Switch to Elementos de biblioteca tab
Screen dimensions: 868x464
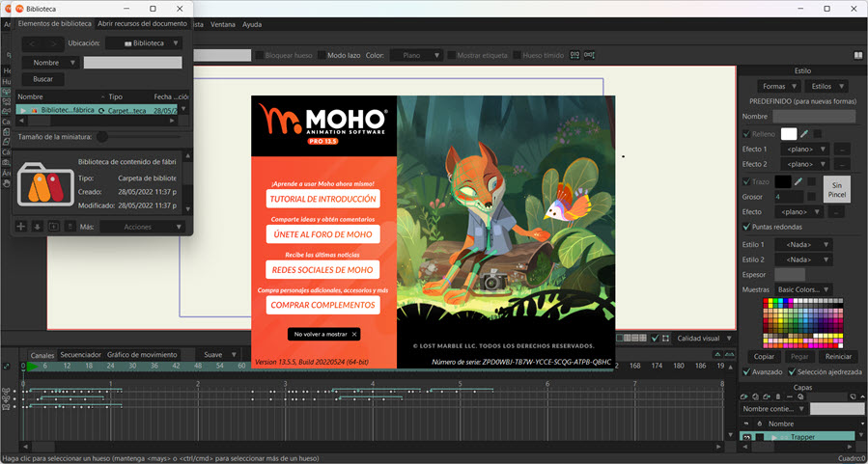coord(55,24)
